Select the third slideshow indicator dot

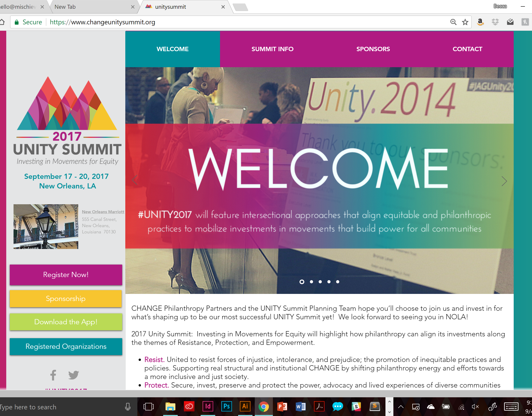point(320,282)
